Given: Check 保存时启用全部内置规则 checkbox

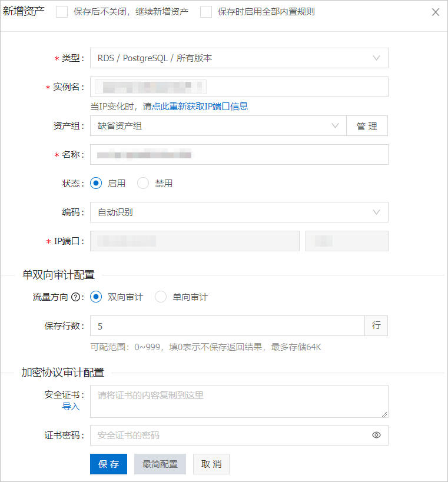Looking at the screenshot, I should pos(206,12).
